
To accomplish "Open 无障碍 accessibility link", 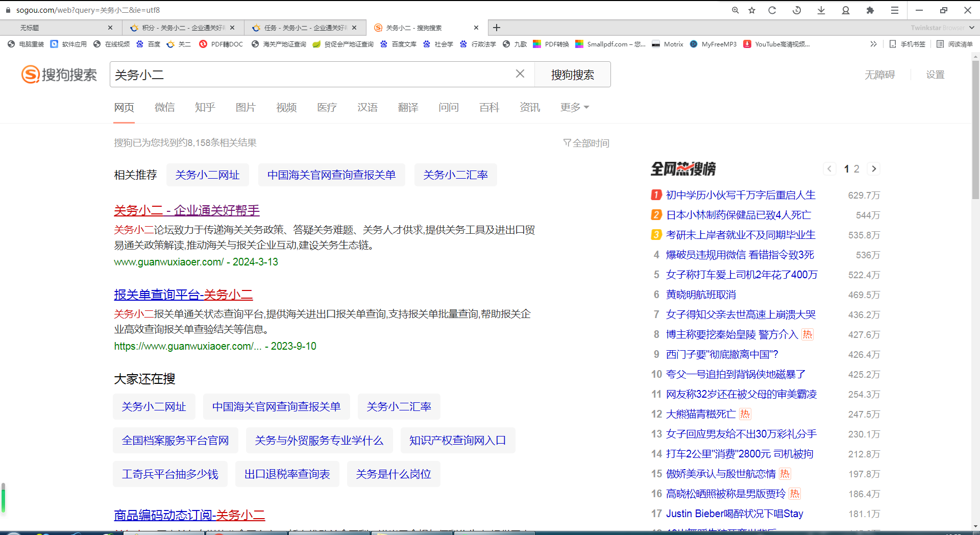I will click(879, 75).
